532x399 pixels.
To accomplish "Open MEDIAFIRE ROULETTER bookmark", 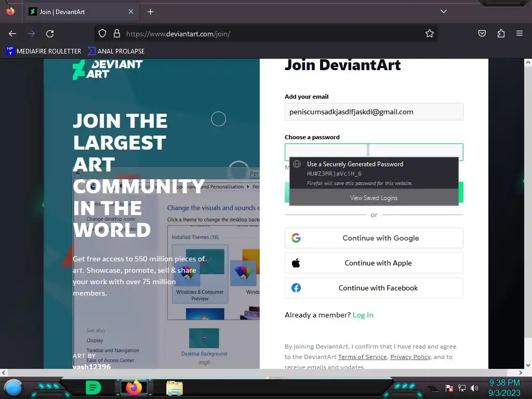I will (x=44, y=51).
